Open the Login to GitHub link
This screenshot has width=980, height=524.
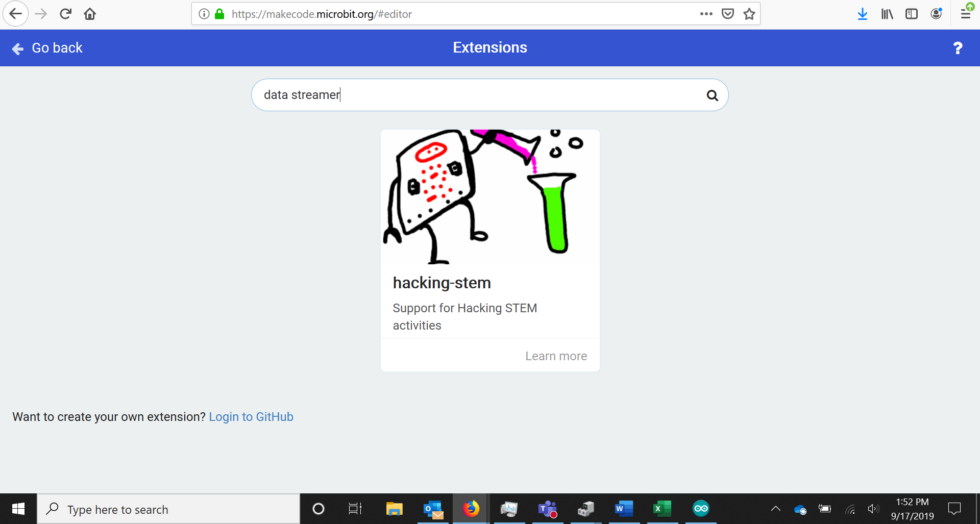pos(251,417)
